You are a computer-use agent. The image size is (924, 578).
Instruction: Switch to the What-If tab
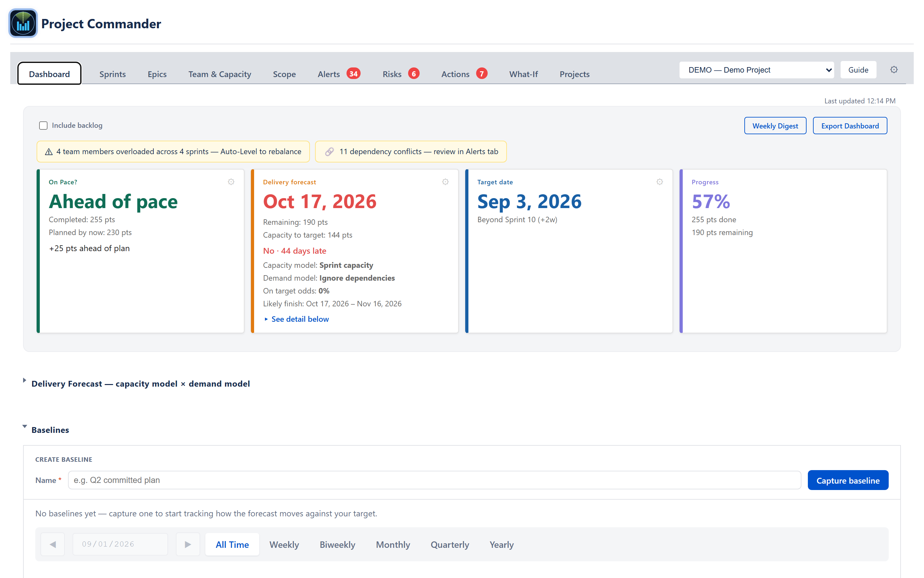point(523,74)
